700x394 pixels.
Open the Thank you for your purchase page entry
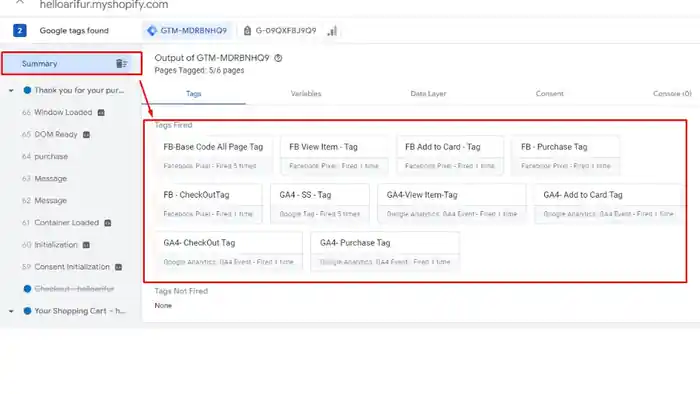[79, 90]
